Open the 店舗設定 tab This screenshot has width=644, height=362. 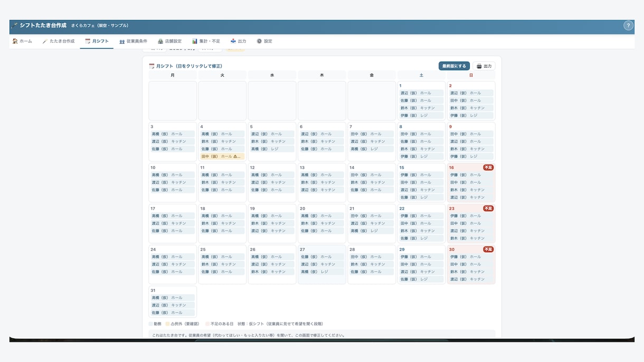tap(169, 41)
